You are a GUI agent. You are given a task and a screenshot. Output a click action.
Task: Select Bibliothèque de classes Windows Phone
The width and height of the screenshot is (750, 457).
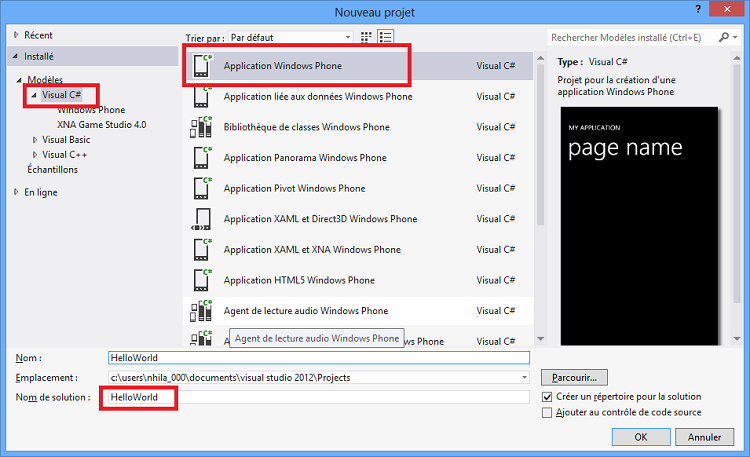(358, 127)
